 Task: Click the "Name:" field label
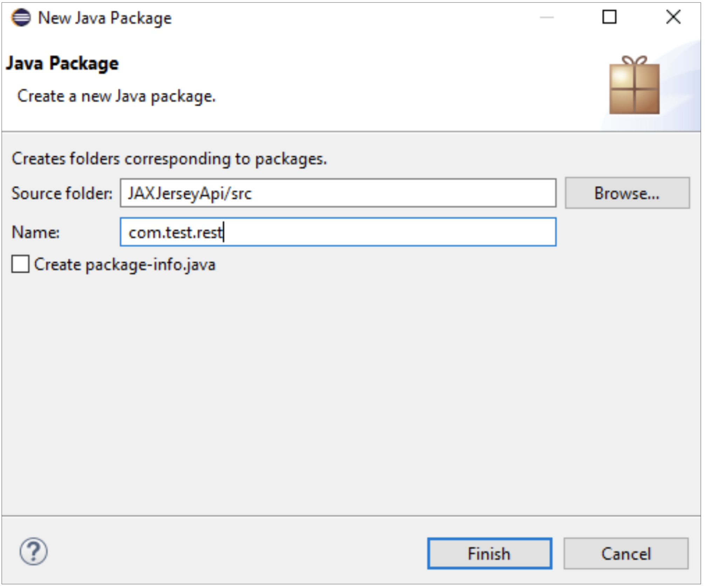click(x=36, y=232)
